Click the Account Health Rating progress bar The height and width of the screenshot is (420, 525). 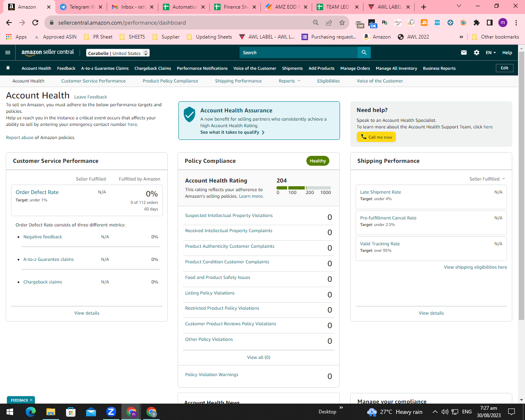coord(304,188)
